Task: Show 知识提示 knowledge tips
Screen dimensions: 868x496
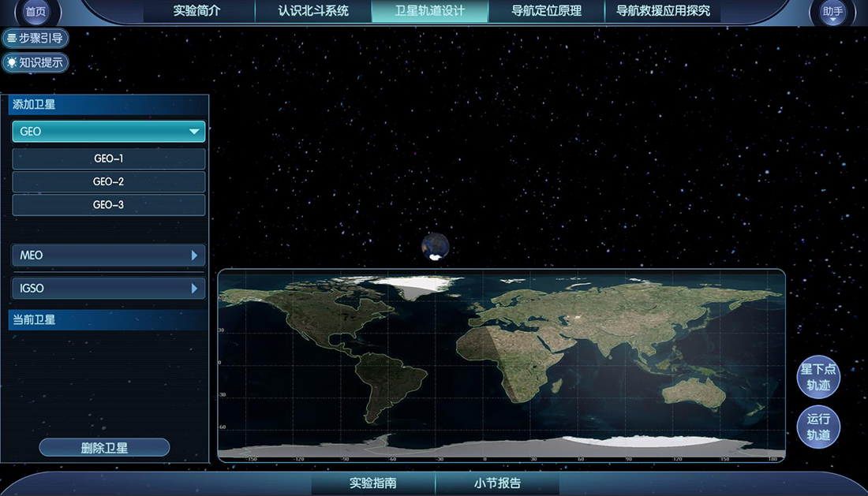Action: pyautogui.click(x=35, y=62)
